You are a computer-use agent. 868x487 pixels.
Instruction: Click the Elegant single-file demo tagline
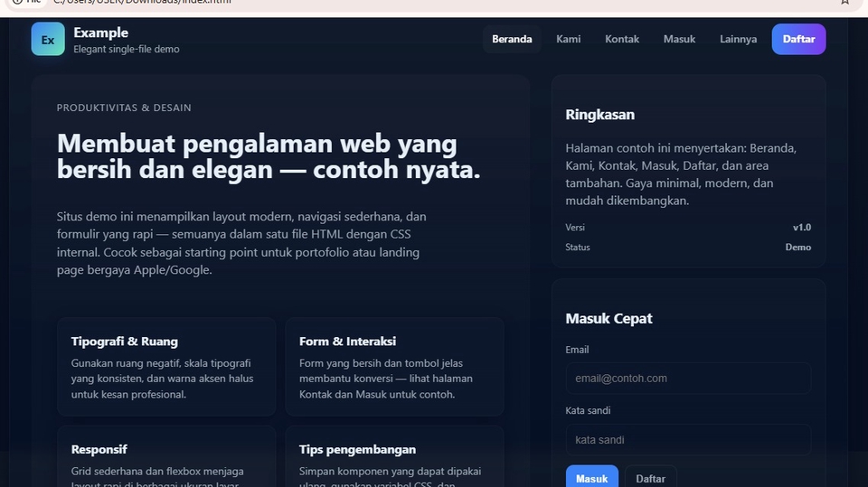point(127,50)
